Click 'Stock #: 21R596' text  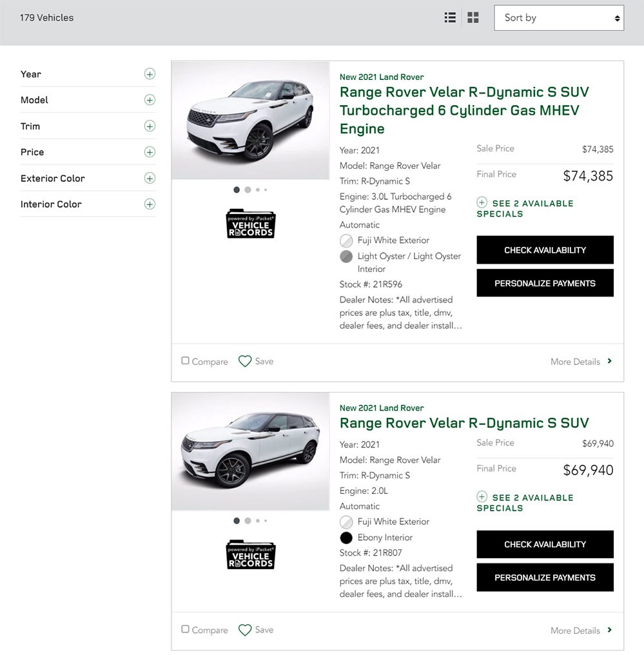pos(371,284)
